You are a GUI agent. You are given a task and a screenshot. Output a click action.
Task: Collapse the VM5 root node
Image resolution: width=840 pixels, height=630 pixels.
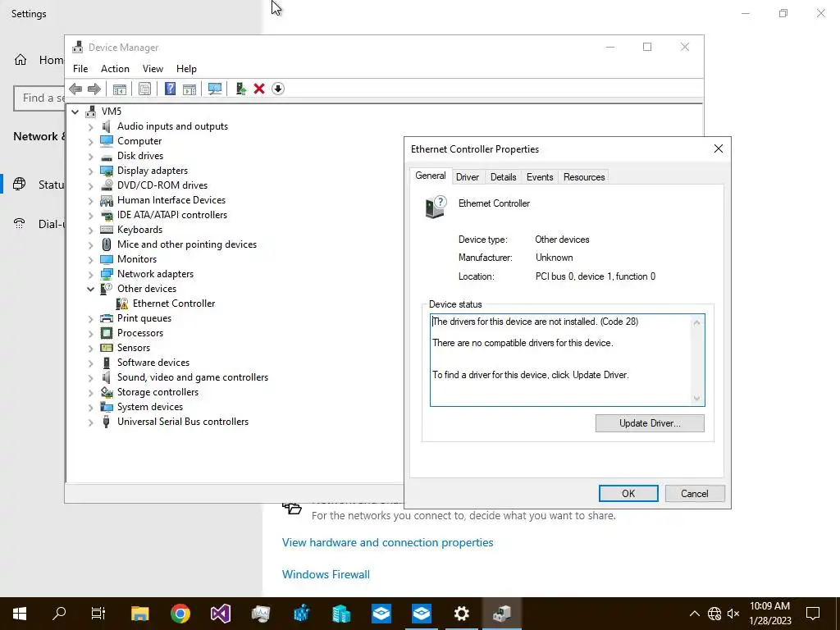(75, 112)
